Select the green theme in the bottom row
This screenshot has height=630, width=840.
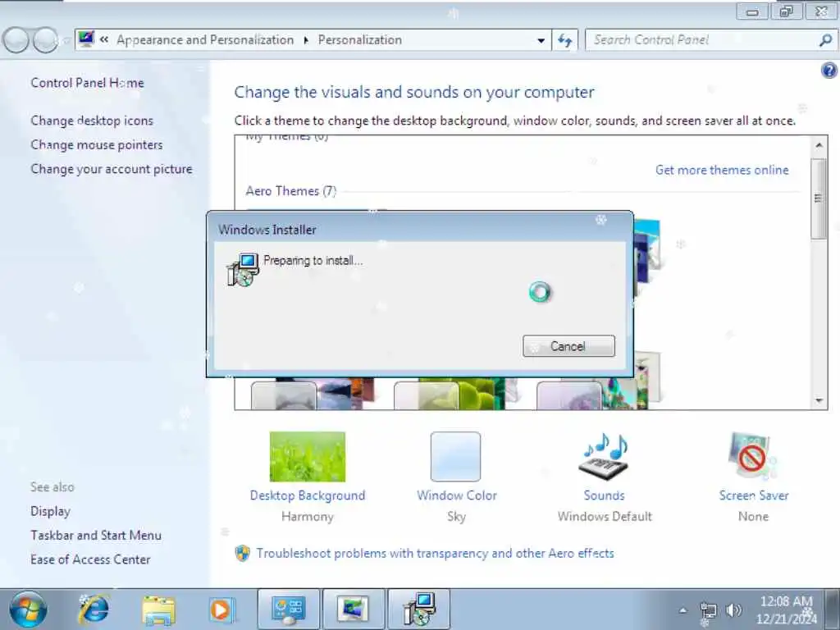(x=455, y=394)
